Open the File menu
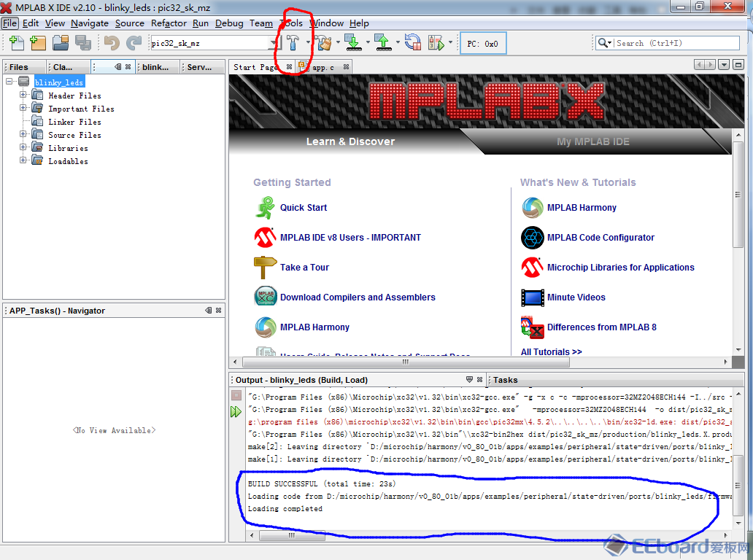The width and height of the screenshot is (753, 560). coord(9,23)
